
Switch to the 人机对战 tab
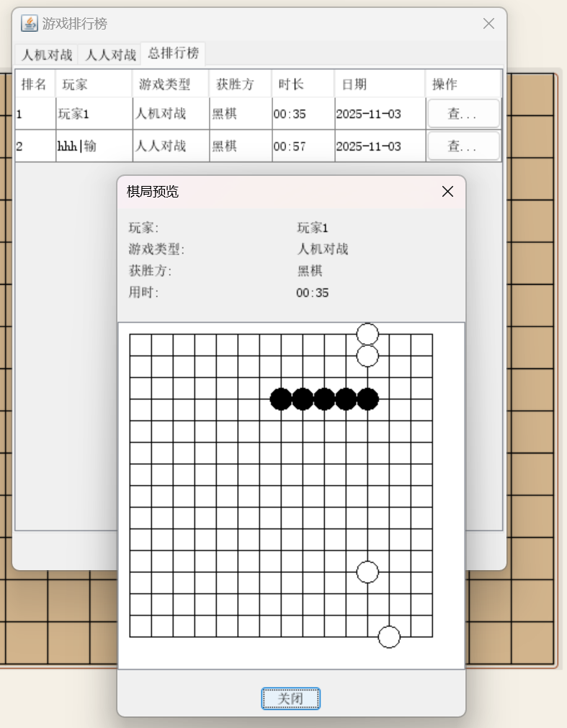(47, 55)
